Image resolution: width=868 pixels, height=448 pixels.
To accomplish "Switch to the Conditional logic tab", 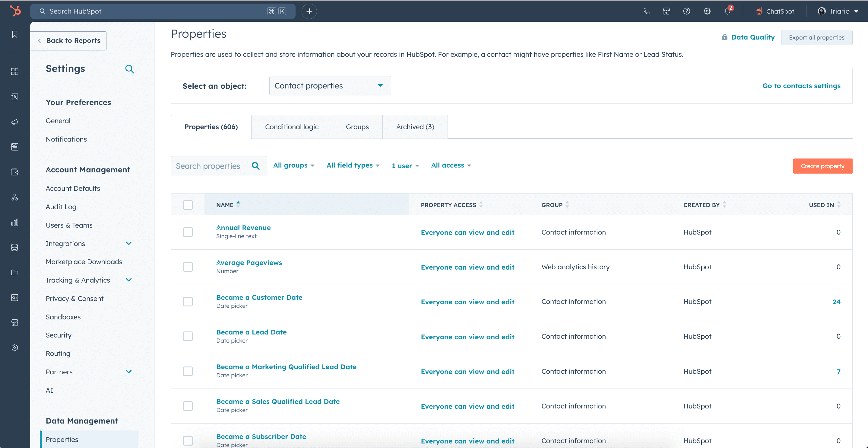I will coord(291,127).
